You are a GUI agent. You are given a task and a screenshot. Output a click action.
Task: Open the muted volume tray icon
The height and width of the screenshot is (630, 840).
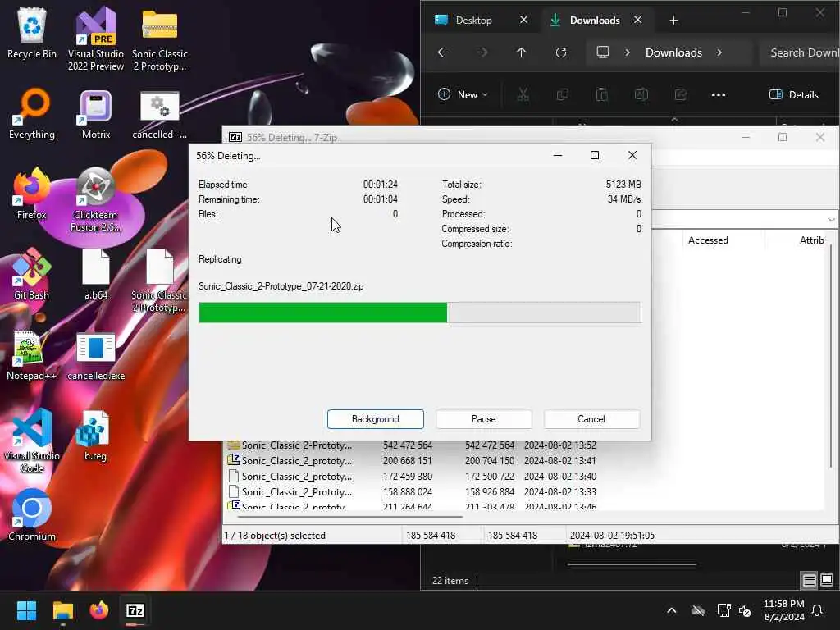[x=745, y=610]
